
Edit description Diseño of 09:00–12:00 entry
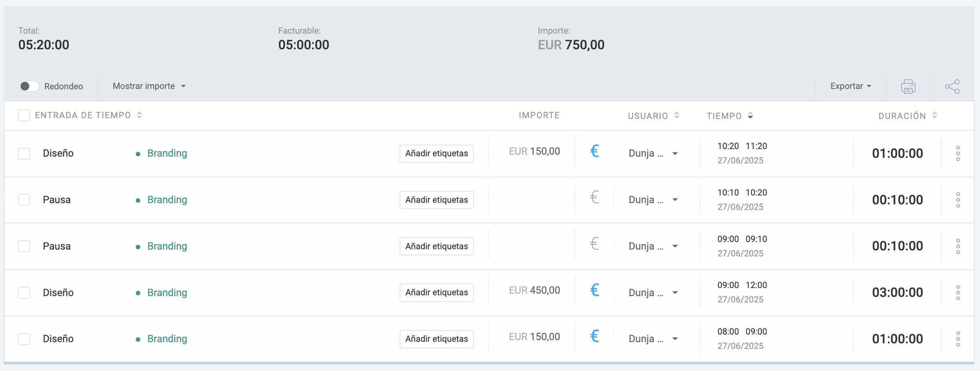58,293
